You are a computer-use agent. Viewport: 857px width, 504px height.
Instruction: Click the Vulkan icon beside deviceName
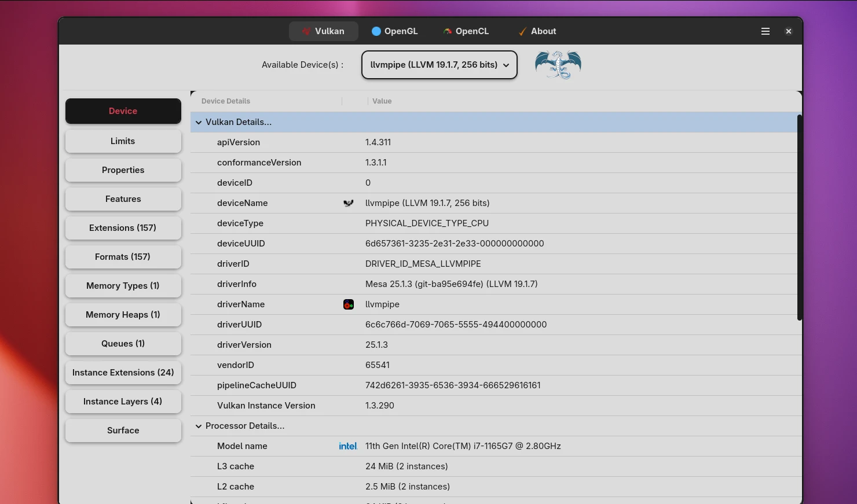pyautogui.click(x=348, y=203)
